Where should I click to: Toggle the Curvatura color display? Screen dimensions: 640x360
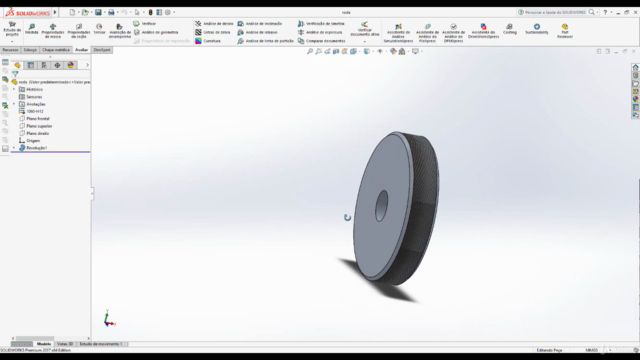[208, 41]
